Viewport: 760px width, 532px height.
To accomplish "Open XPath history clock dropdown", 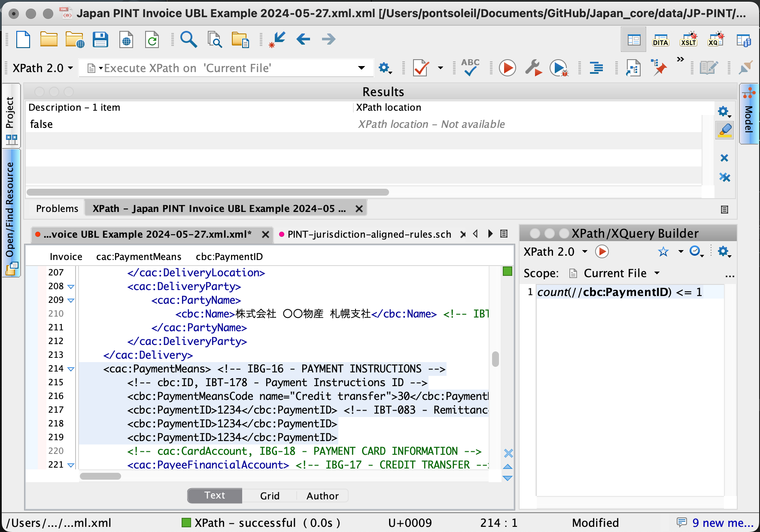I will pos(696,251).
